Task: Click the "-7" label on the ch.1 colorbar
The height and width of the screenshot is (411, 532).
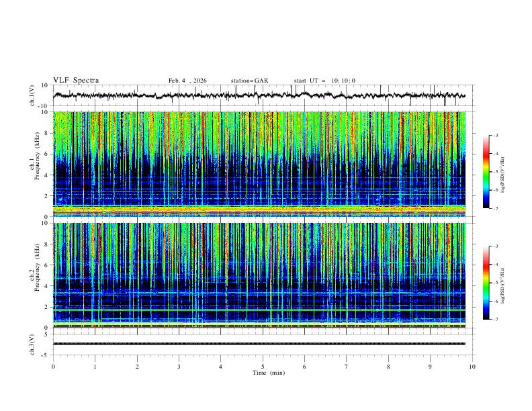Action: (x=495, y=209)
